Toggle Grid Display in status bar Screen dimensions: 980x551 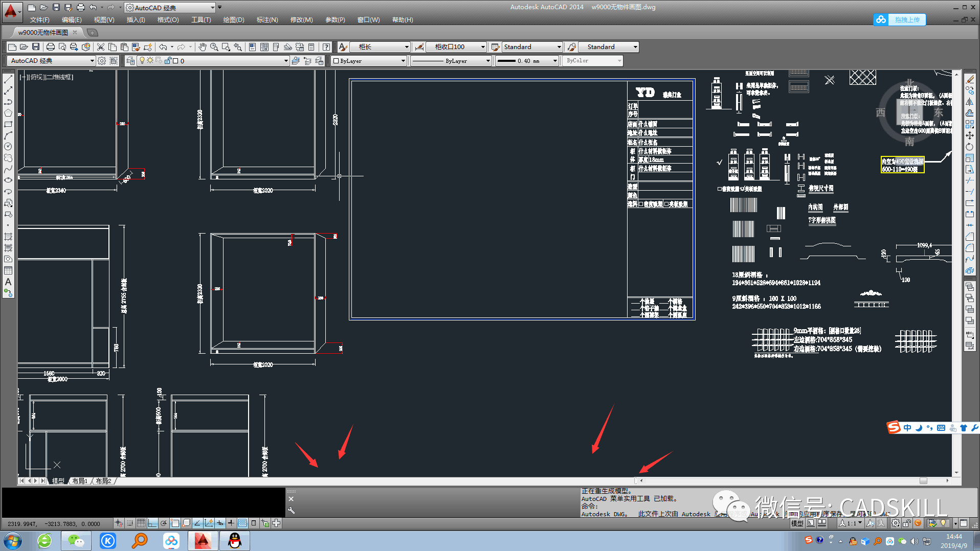click(x=141, y=523)
